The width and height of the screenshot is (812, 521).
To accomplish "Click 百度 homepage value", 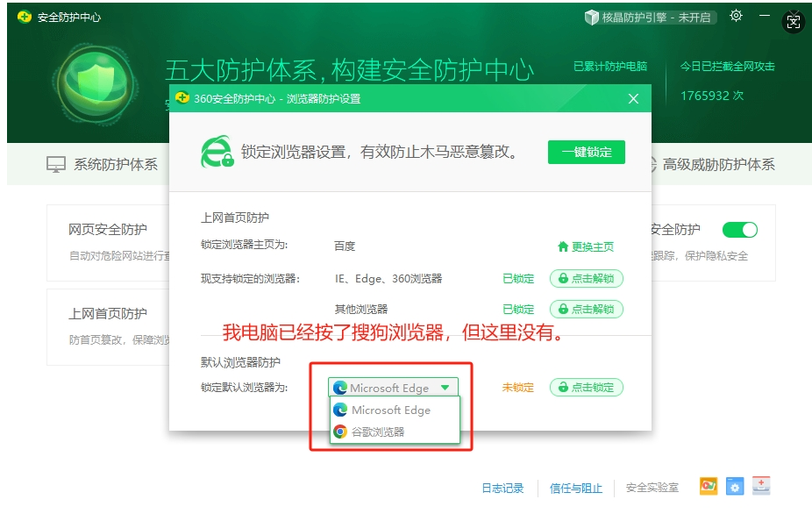I will coord(345,246).
